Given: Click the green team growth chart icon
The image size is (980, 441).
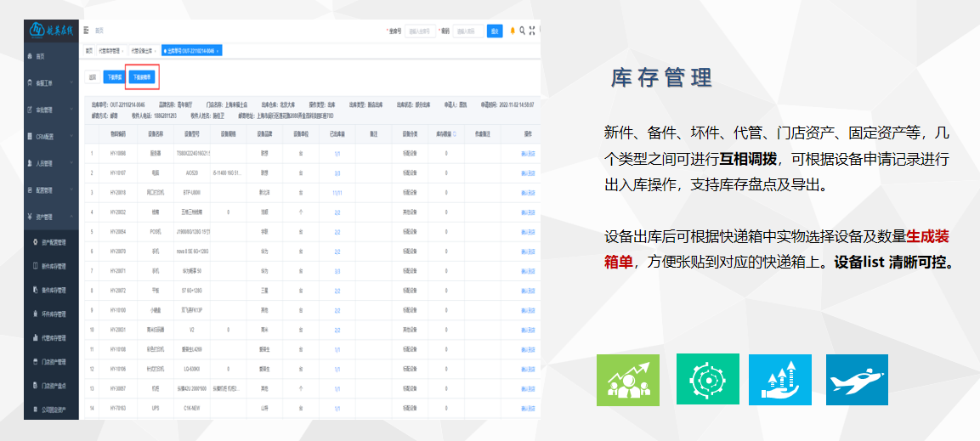Looking at the screenshot, I should (628, 380).
